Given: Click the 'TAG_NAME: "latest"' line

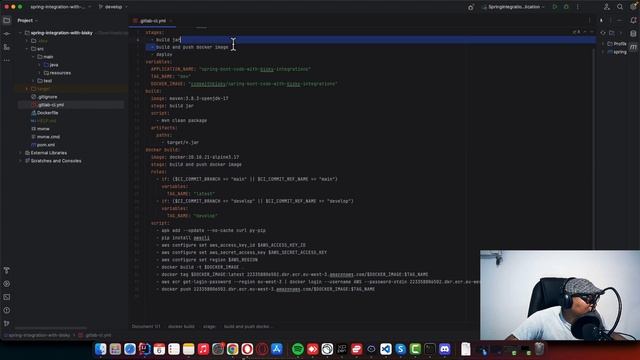Looking at the screenshot, I should point(191,194).
